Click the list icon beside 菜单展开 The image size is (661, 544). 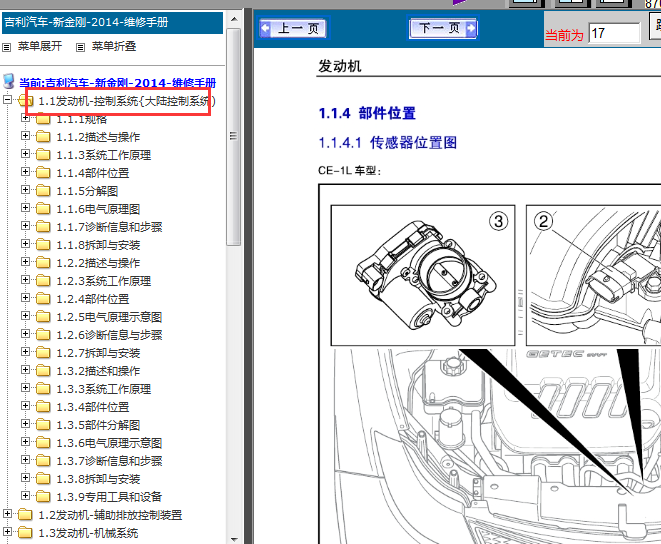6,47
